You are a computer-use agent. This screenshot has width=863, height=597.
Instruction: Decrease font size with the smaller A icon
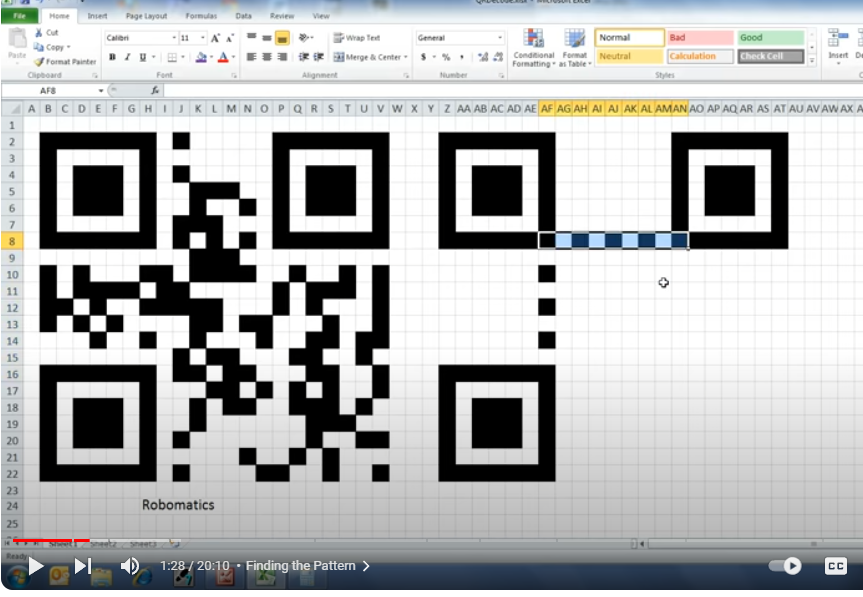230,38
